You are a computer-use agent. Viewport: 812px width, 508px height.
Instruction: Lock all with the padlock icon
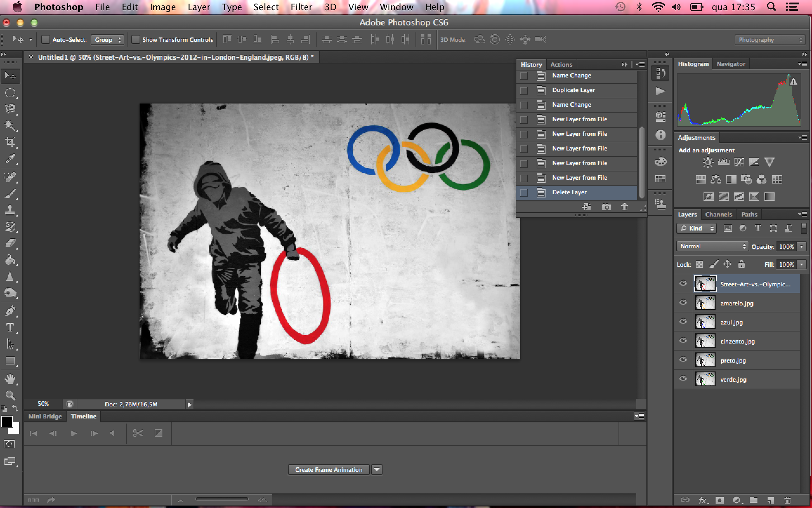coord(742,264)
